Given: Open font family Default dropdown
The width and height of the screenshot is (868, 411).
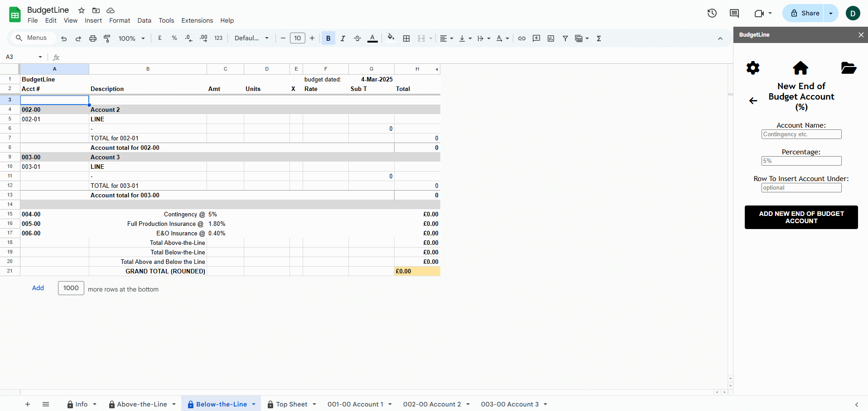Looking at the screenshot, I should (251, 38).
